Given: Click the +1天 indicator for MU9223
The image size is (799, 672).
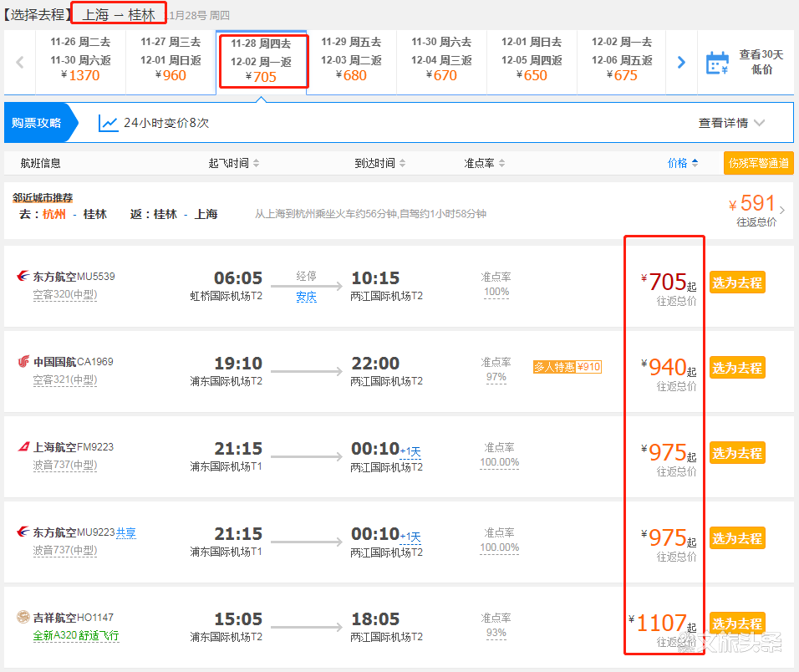Looking at the screenshot, I should click(x=410, y=537).
